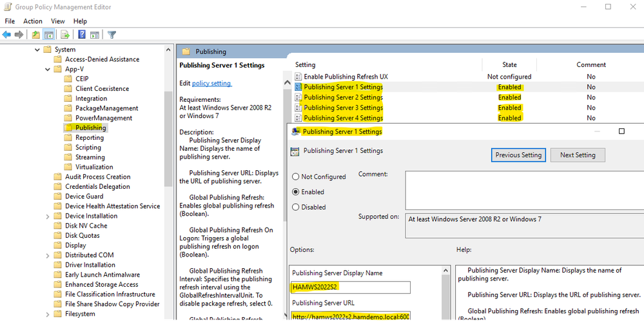Click inside the Comment text box
The width and height of the screenshot is (644, 321).
525,190
